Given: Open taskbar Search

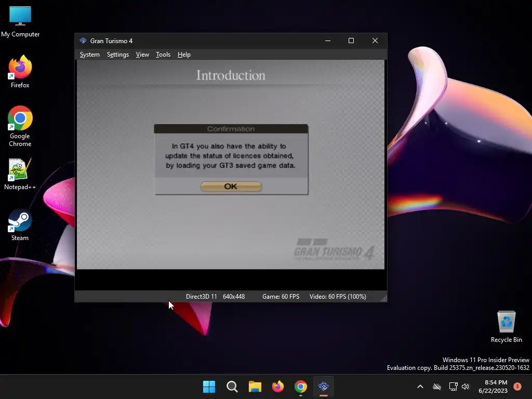Looking at the screenshot, I should [232, 387].
